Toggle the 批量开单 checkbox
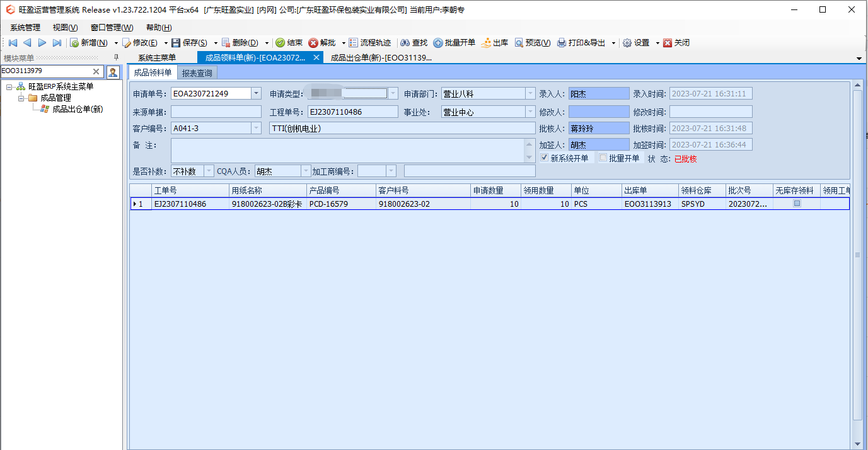 (x=603, y=158)
